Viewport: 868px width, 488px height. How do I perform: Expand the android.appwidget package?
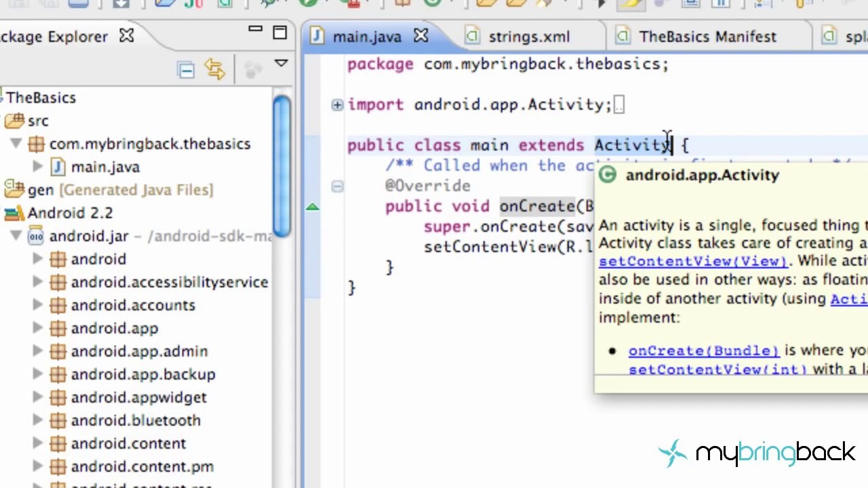pos(37,397)
